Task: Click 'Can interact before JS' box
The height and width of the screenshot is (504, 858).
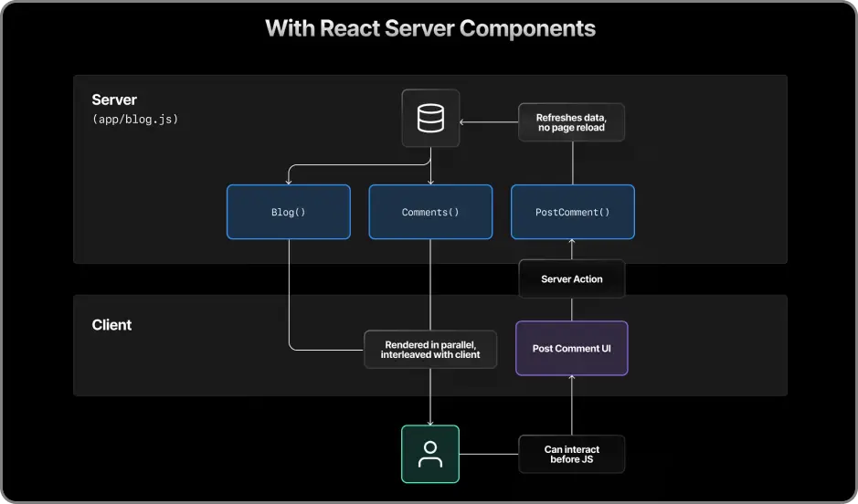Action: click(572, 455)
